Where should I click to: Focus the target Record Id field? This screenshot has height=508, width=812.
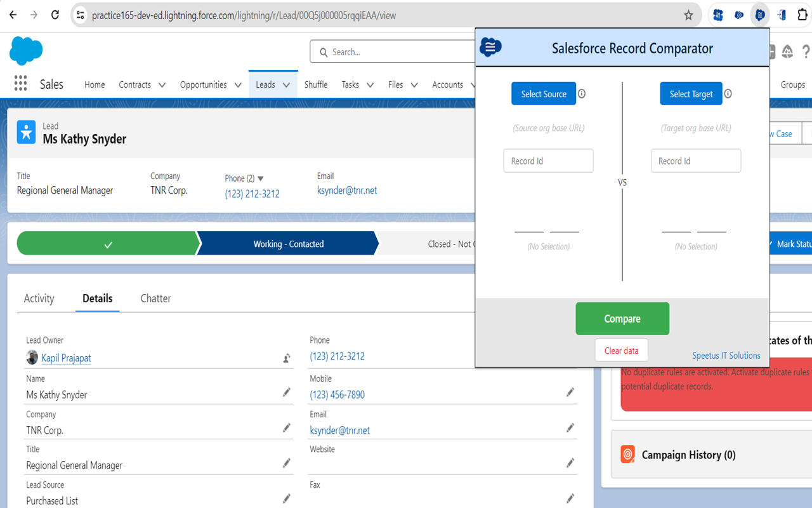pos(696,161)
